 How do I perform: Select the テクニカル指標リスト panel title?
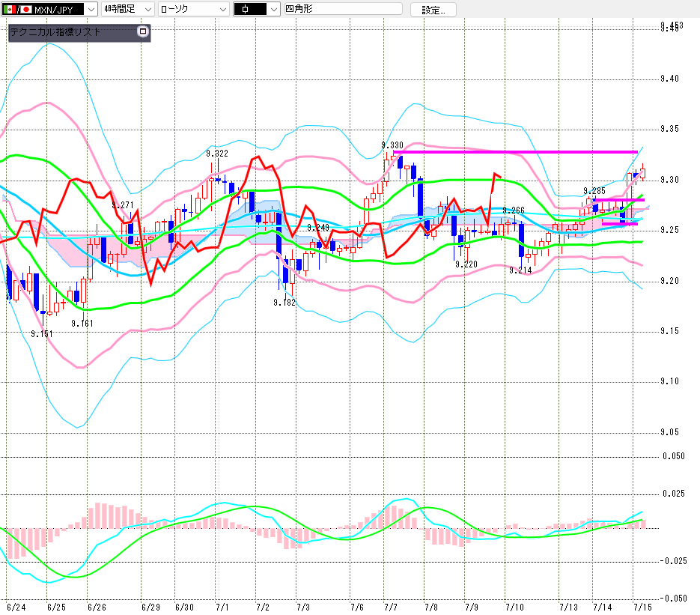point(55,31)
